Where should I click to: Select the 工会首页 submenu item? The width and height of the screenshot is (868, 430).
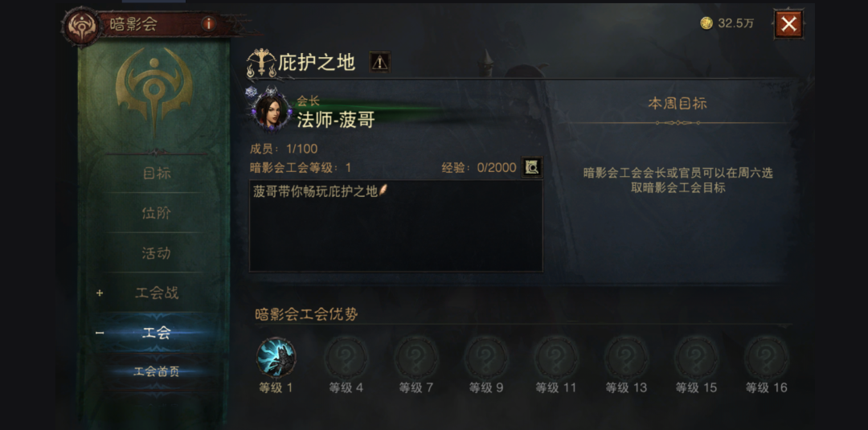[x=157, y=372]
